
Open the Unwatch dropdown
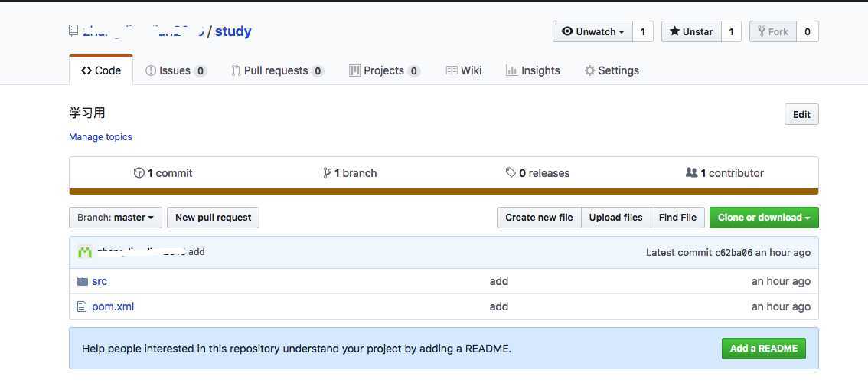coord(593,31)
